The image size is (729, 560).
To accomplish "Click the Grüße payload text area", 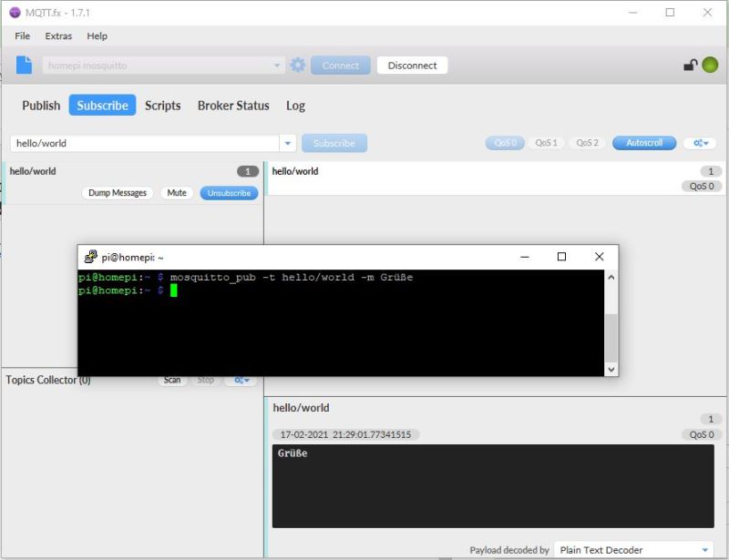I will coord(493,486).
